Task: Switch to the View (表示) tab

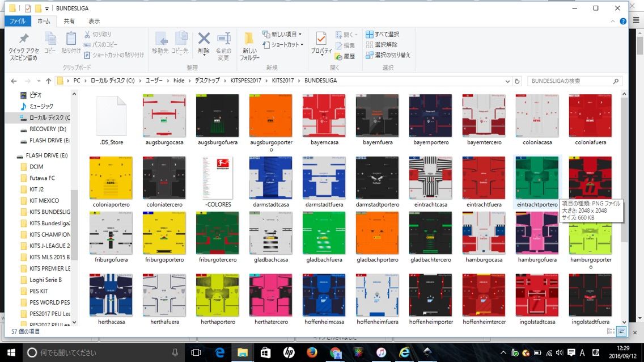Action: pyautogui.click(x=94, y=21)
